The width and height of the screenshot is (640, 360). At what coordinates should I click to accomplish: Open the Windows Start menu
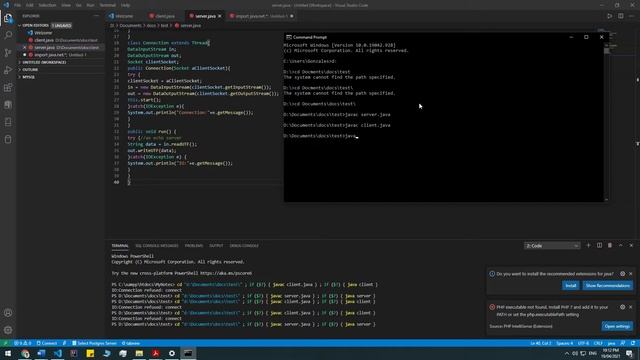point(8,353)
